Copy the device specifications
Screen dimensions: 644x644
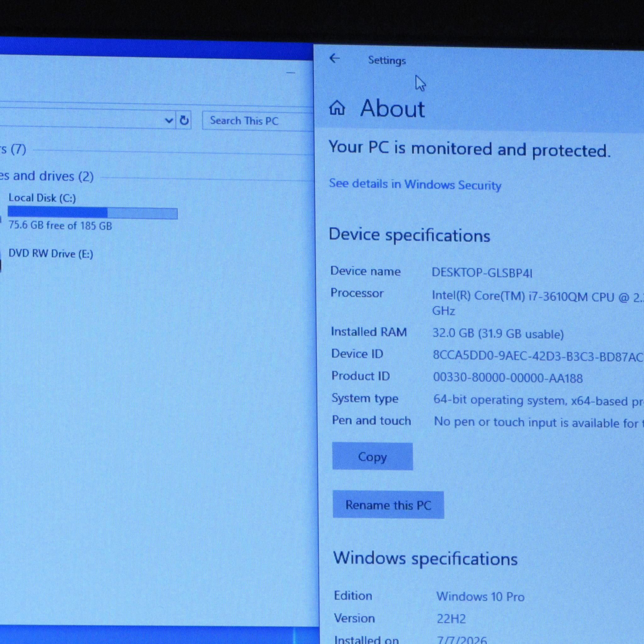coord(372,456)
